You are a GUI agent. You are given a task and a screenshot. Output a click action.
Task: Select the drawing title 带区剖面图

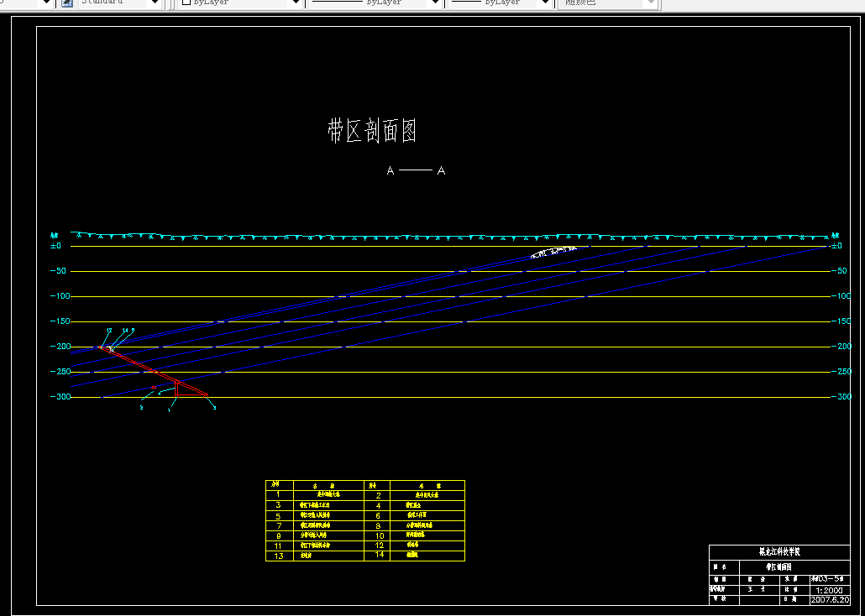tap(372, 131)
